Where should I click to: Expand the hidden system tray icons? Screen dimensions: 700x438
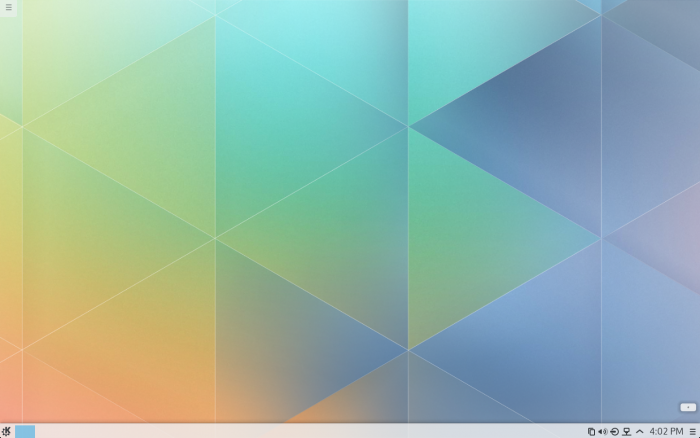point(639,431)
